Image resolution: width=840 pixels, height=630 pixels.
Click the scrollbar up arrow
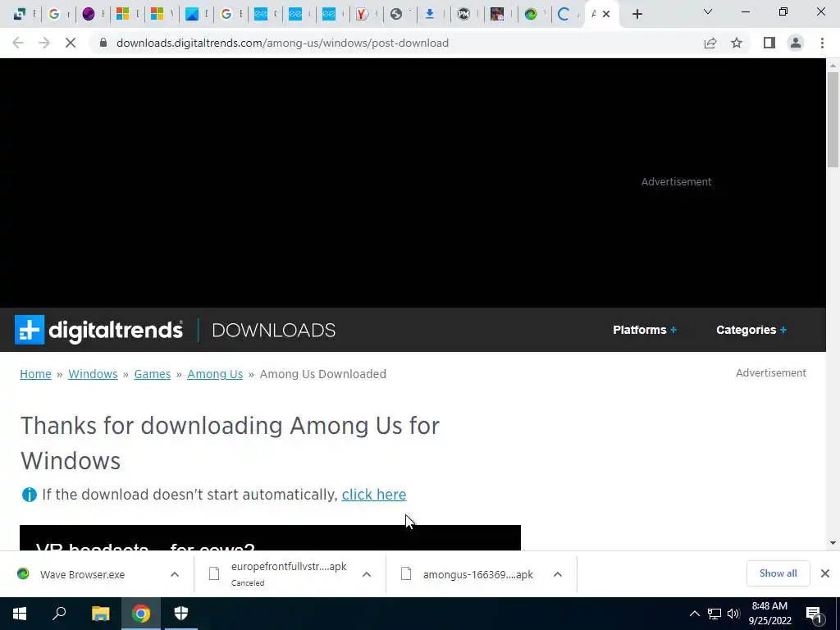tap(833, 66)
